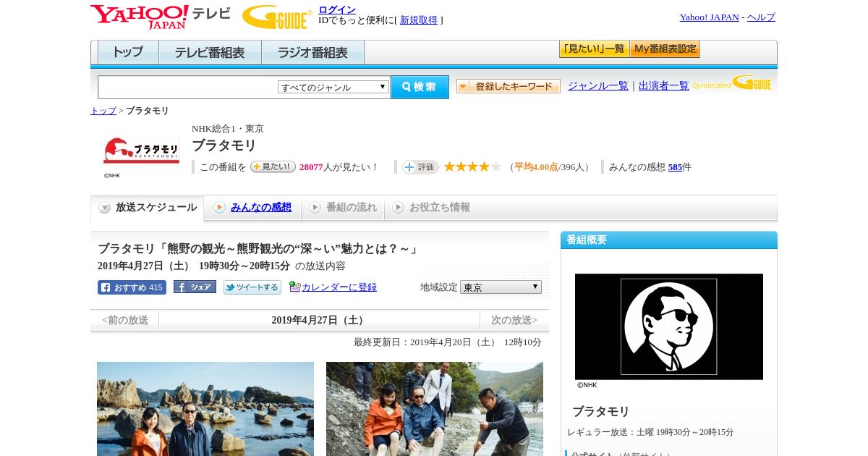Click the 評価 rating button

(421, 167)
